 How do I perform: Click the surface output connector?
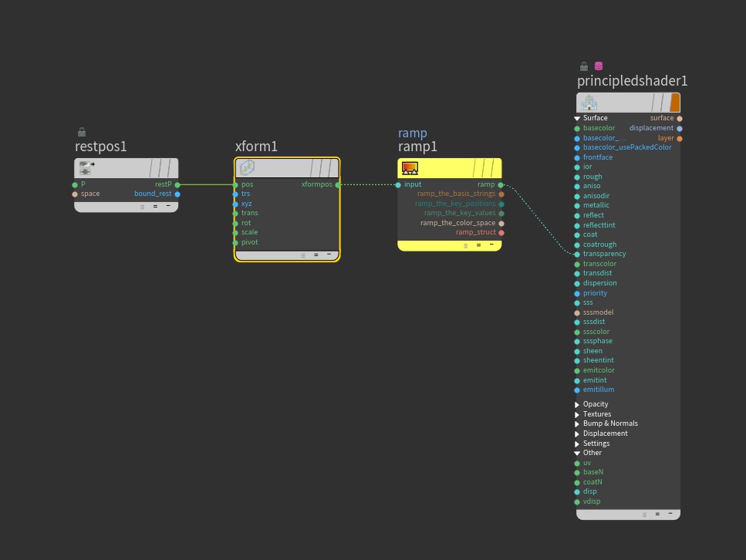tap(680, 119)
